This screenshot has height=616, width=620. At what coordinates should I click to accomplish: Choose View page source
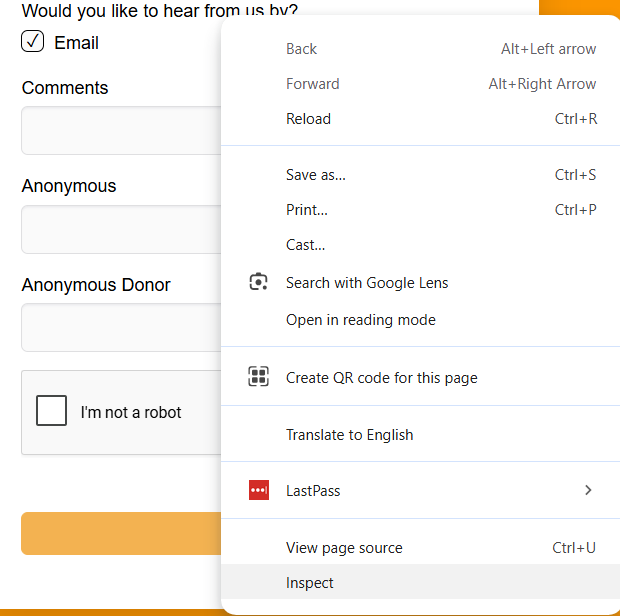tap(344, 548)
